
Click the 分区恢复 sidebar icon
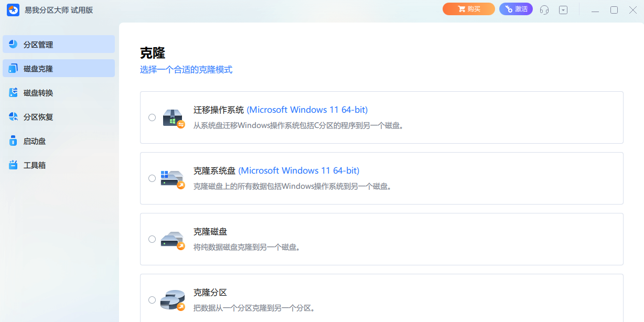pyautogui.click(x=13, y=117)
